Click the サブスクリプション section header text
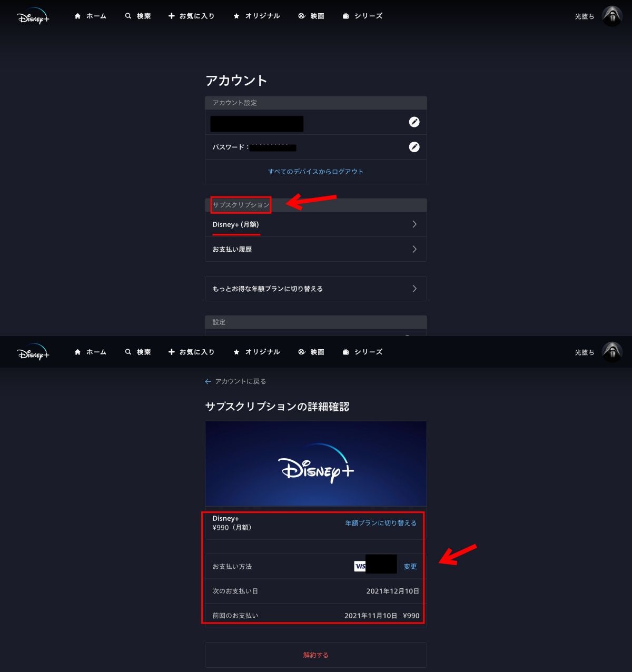This screenshot has width=632, height=672. click(x=241, y=205)
